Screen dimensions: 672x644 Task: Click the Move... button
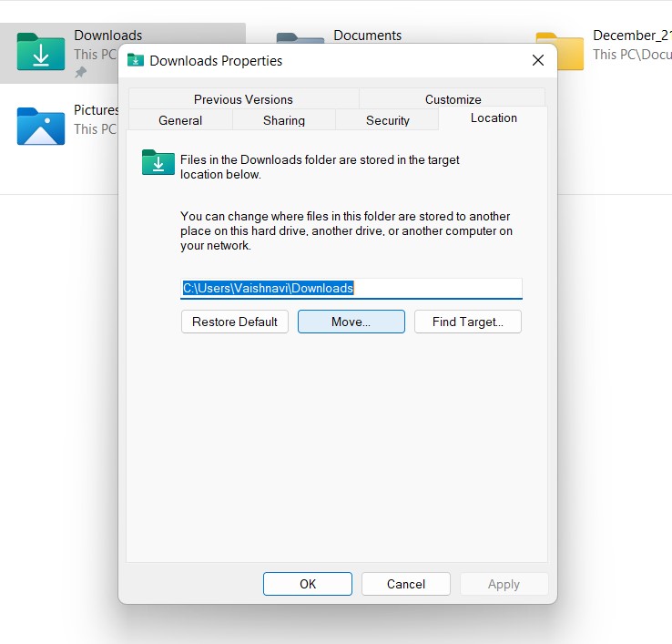coord(351,322)
